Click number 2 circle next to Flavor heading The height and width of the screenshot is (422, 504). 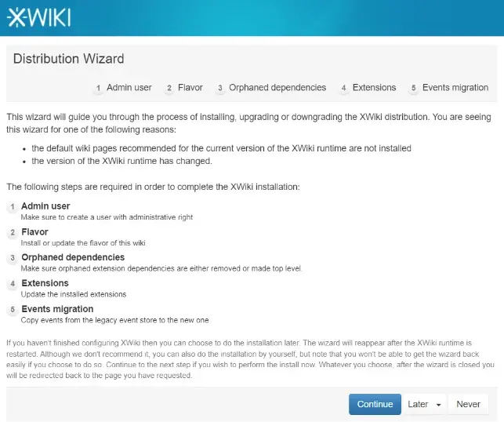[13, 232]
